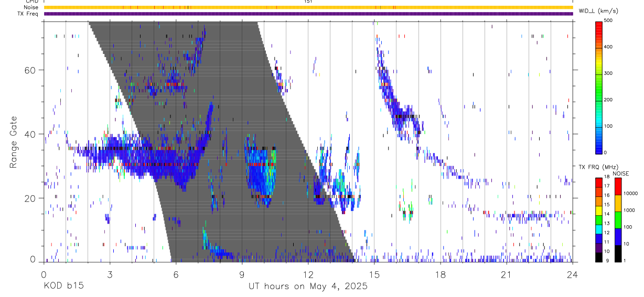The height and width of the screenshot is (297, 644).
Task: Click the '18' TX FRQ scale label
Action: 607,178
